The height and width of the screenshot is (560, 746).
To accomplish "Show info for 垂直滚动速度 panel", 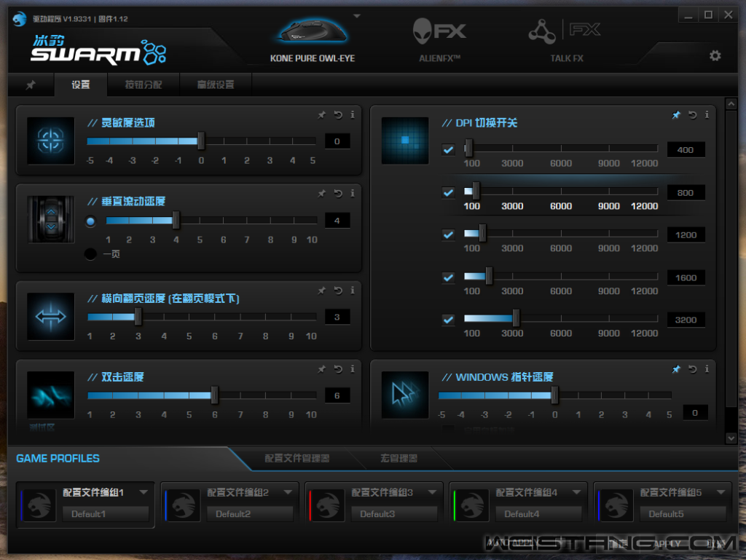I will (352, 193).
